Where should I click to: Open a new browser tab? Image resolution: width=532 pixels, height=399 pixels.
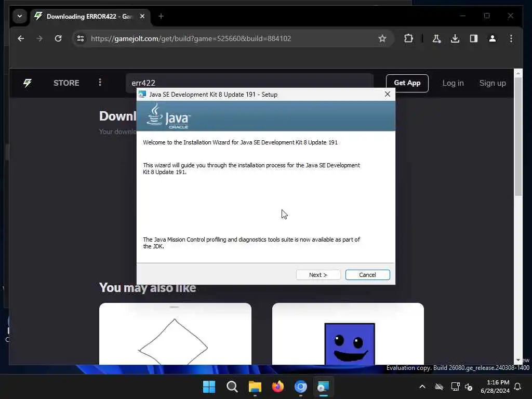coord(161,16)
